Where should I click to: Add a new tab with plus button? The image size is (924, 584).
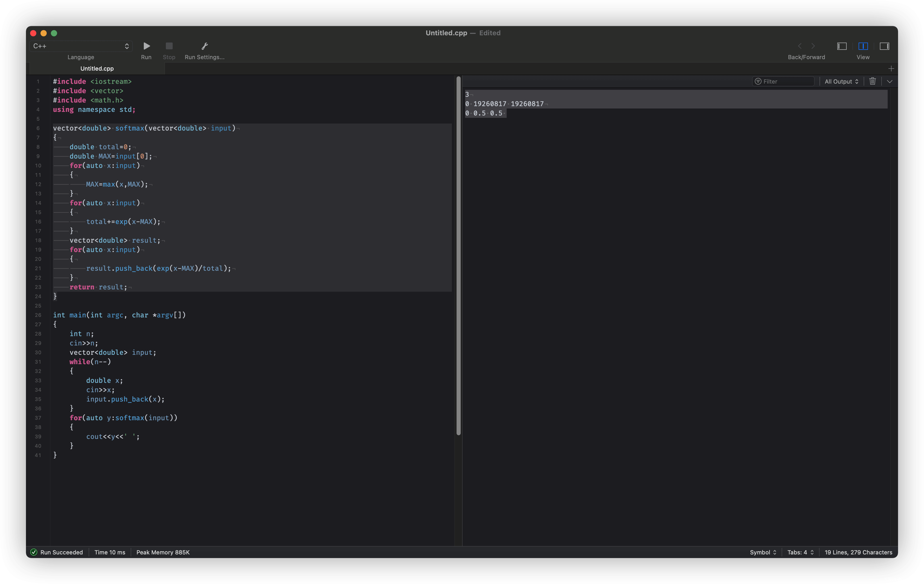click(891, 68)
